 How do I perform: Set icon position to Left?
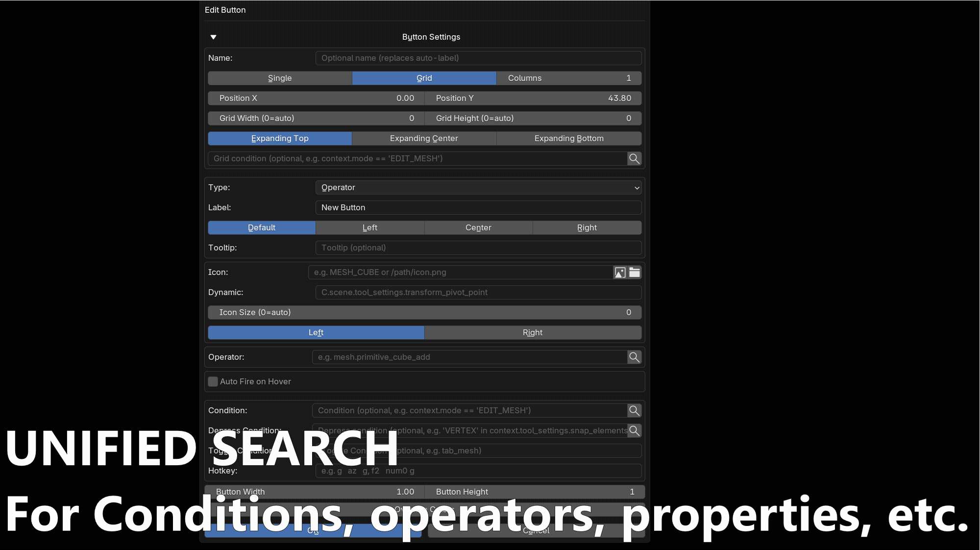click(x=316, y=332)
